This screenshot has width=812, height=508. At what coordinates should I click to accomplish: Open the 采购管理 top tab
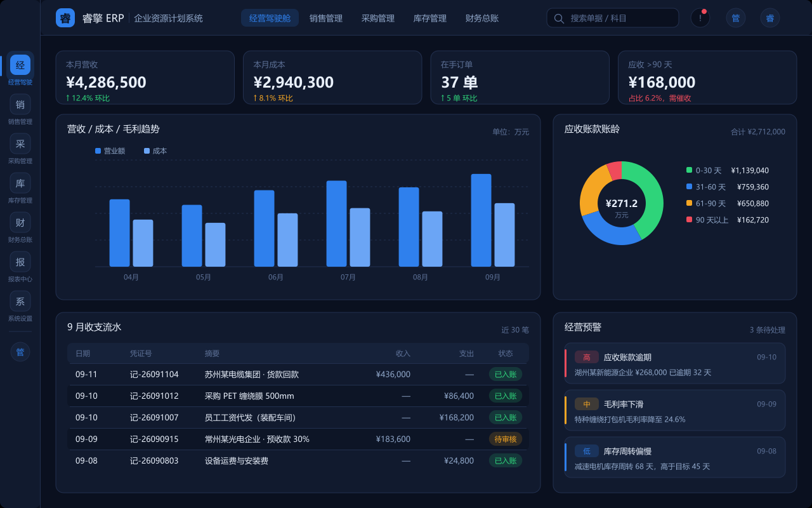pos(378,18)
